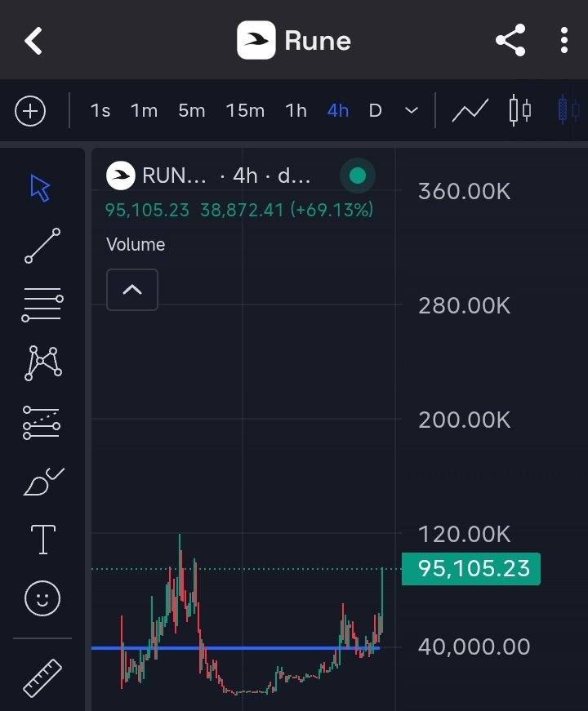This screenshot has width=588, height=711.
Task: Switch to line chart style
Action: 470,111
